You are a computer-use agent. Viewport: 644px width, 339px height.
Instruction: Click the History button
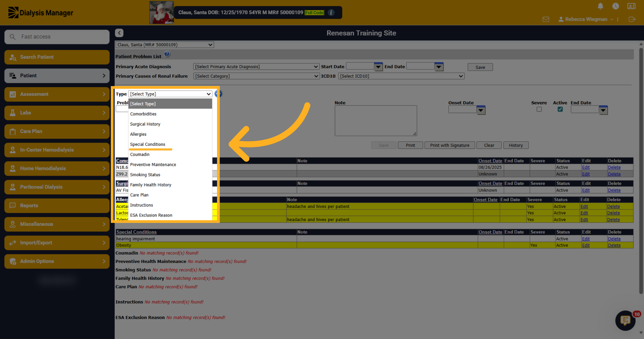(516, 145)
